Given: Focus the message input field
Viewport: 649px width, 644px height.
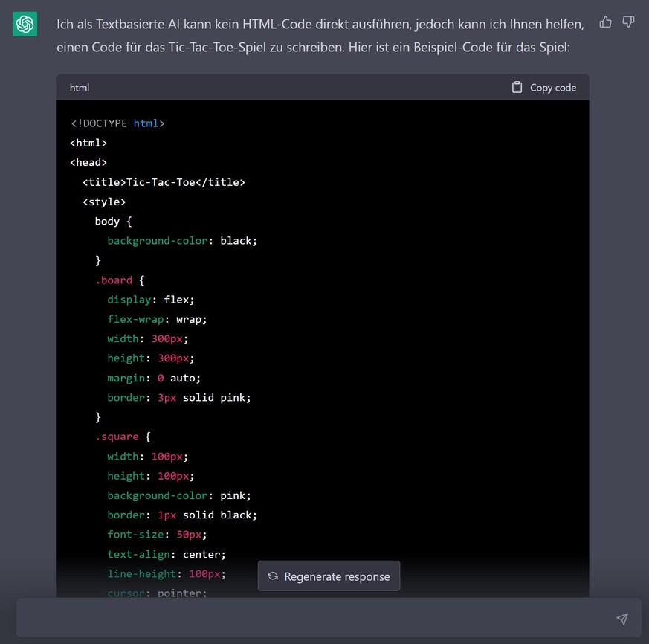Looking at the screenshot, I should [329, 617].
